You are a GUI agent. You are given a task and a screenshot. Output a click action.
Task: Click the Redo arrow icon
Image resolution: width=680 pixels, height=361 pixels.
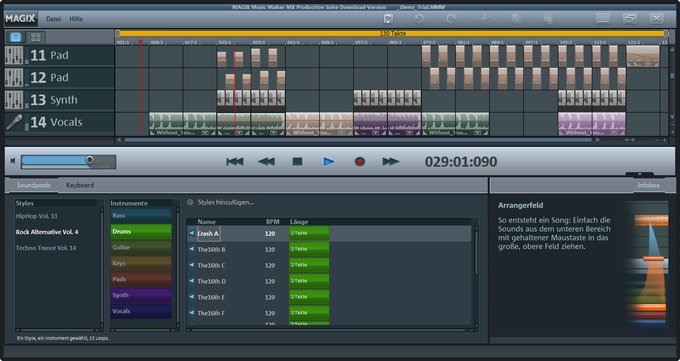451,19
